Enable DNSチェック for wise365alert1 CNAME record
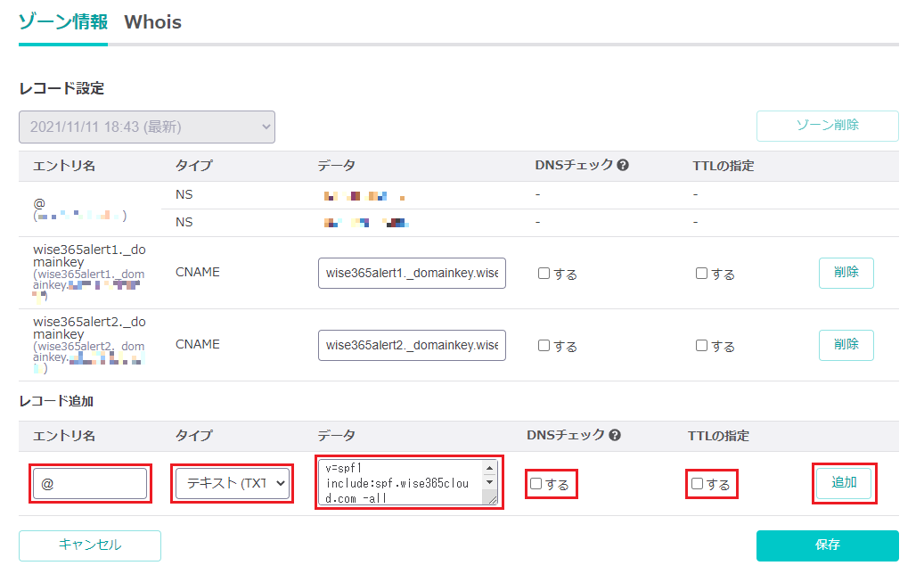 [x=544, y=274]
